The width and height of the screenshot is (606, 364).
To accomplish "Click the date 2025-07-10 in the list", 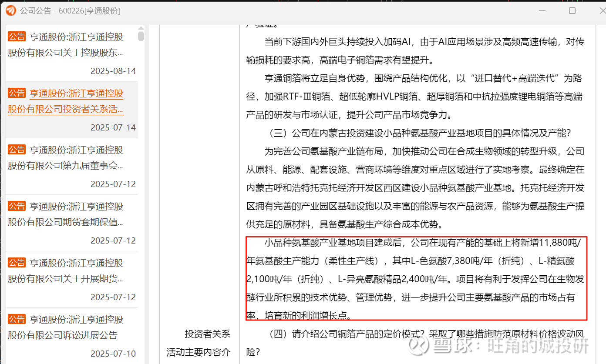I will pyautogui.click(x=113, y=353).
